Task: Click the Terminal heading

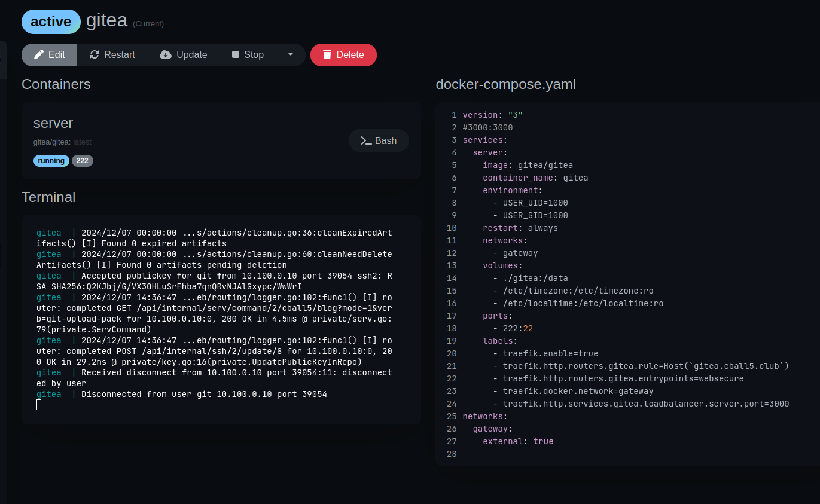Action: 48,197
